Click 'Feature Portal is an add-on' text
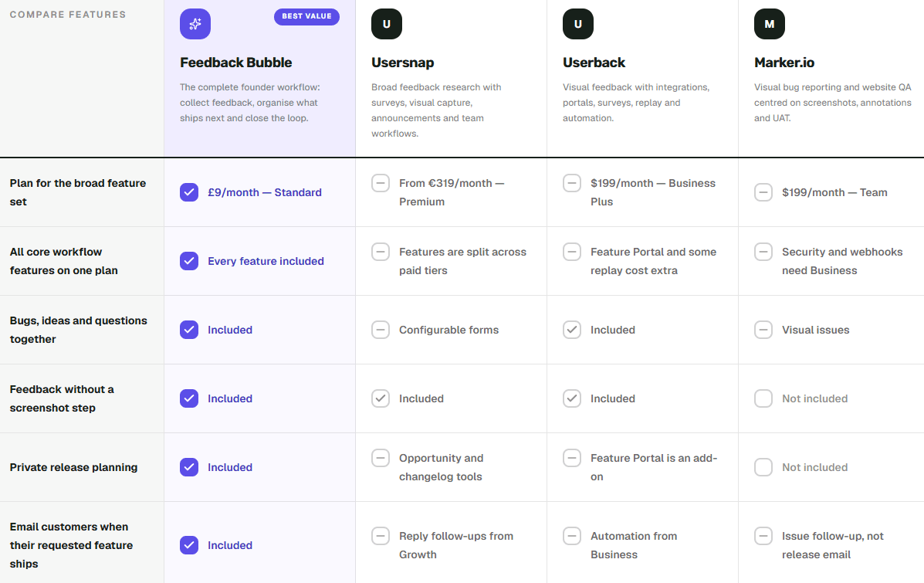 [654, 467]
